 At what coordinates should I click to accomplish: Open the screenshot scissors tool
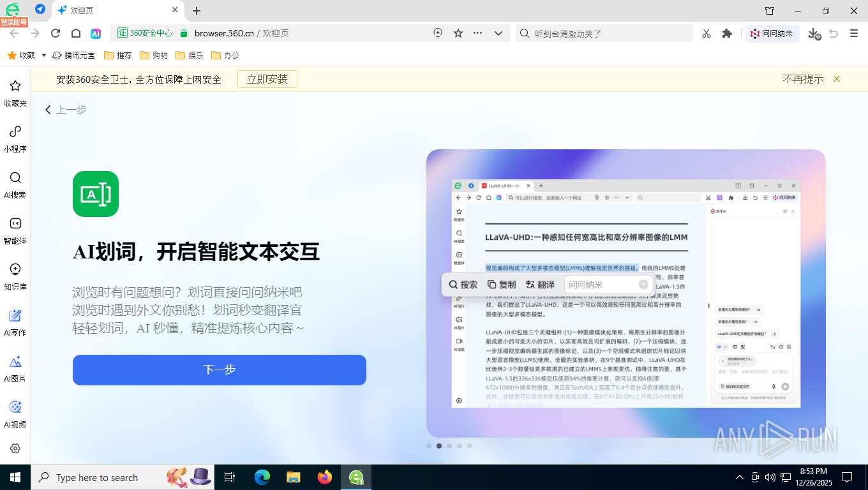[x=706, y=33]
